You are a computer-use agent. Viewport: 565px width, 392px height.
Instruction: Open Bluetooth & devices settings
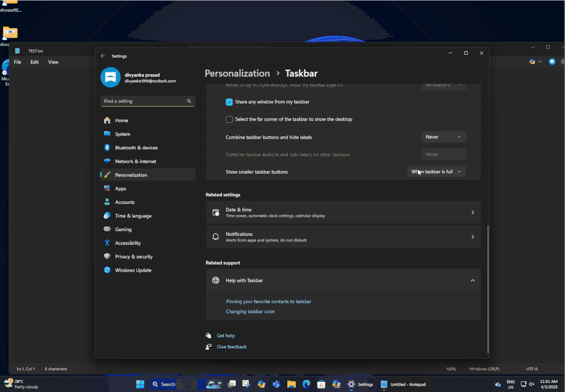[148, 148]
